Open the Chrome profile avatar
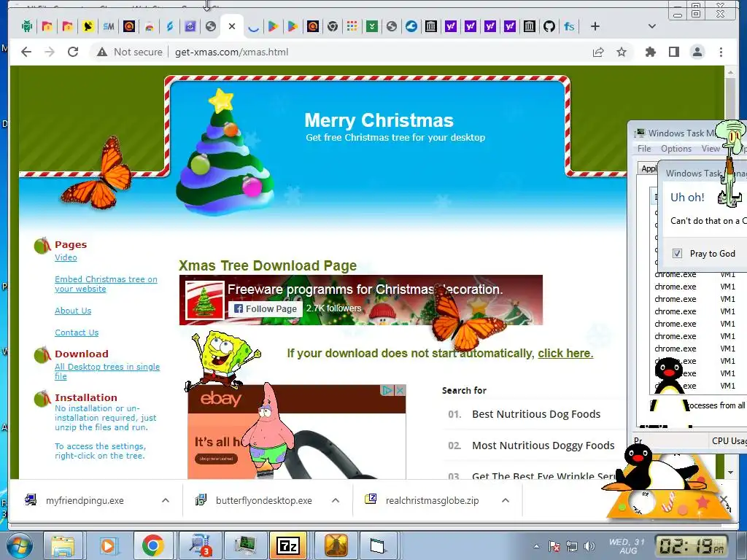Image resolution: width=747 pixels, height=560 pixels. tap(697, 52)
